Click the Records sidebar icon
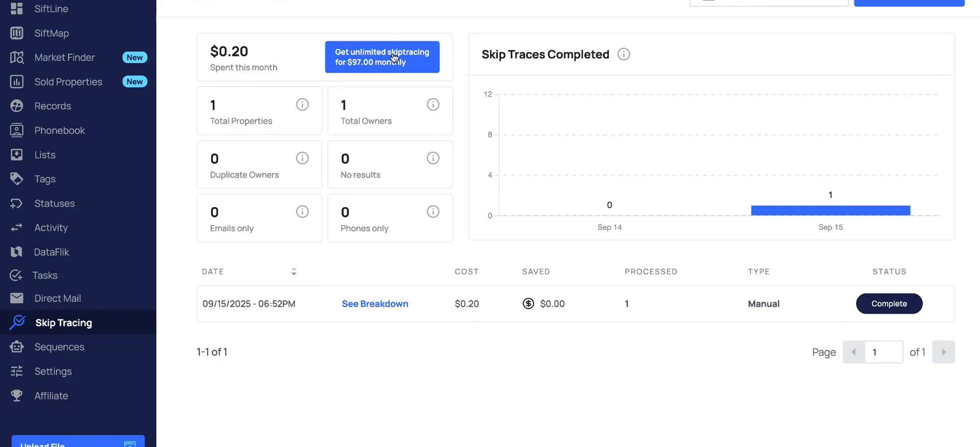Image resolution: width=980 pixels, height=447 pixels. click(x=17, y=106)
